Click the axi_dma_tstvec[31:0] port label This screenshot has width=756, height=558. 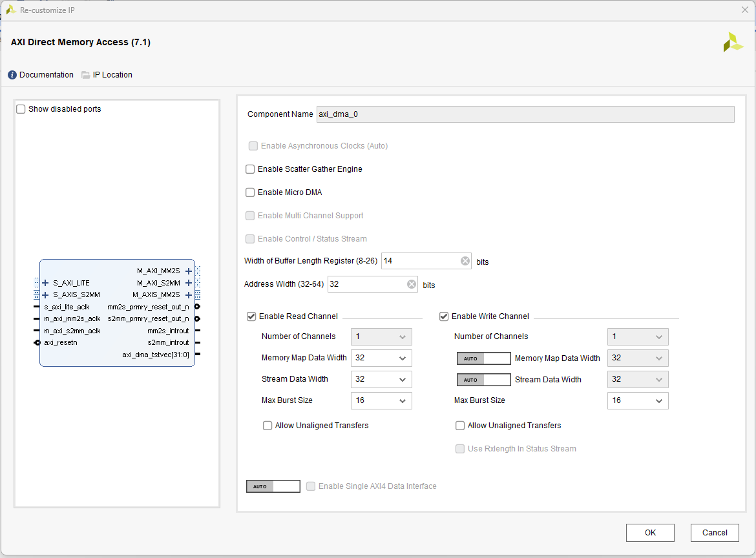(155, 355)
